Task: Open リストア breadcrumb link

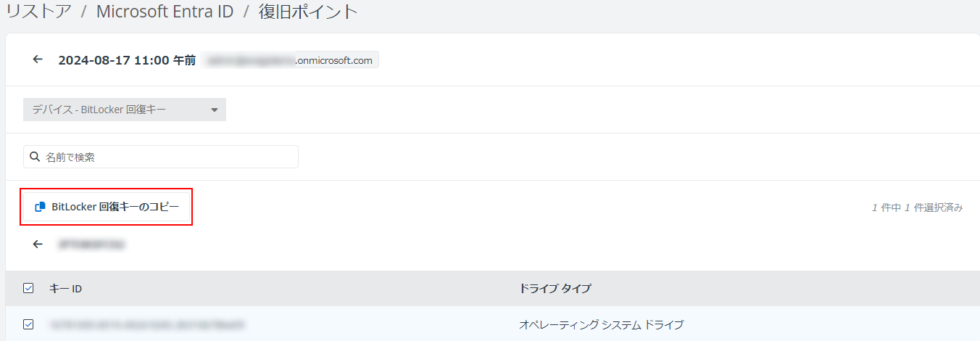Action: point(38,12)
